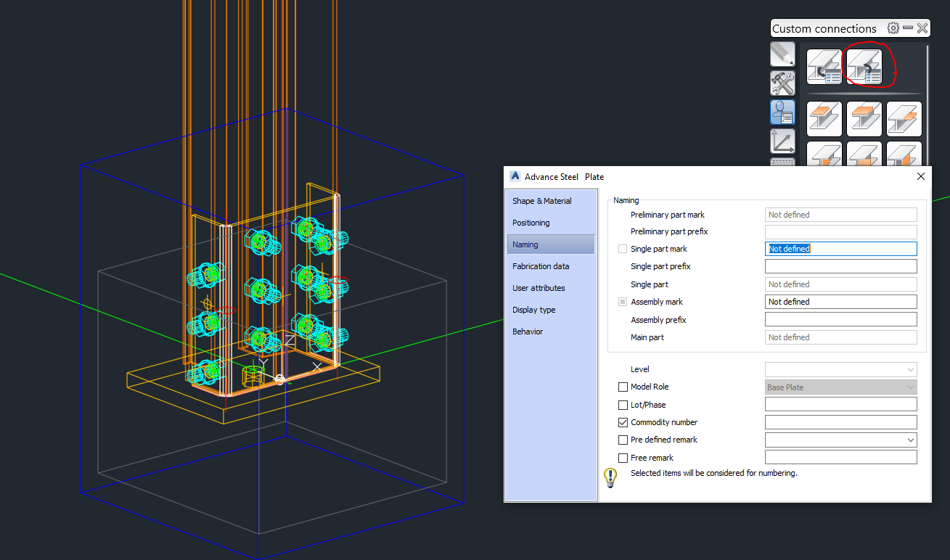The height and width of the screenshot is (560, 950).
Task: Select the user properties icon in sidebar
Action: pyautogui.click(x=782, y=112)
